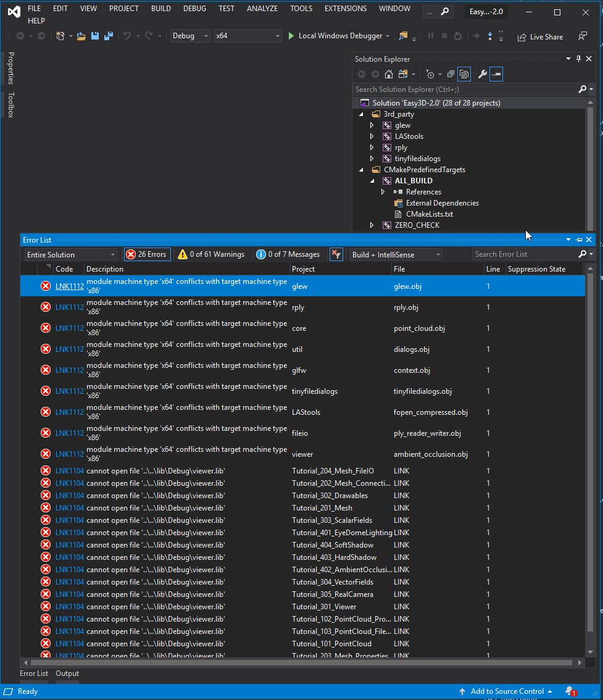Click the Save disk icon
The width and height of the screenshot is (603, 700).
(94, 36)
